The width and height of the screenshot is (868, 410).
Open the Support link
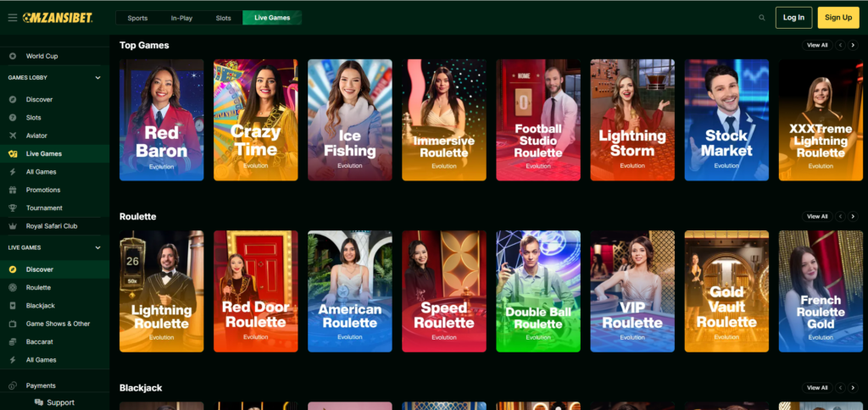55,402
